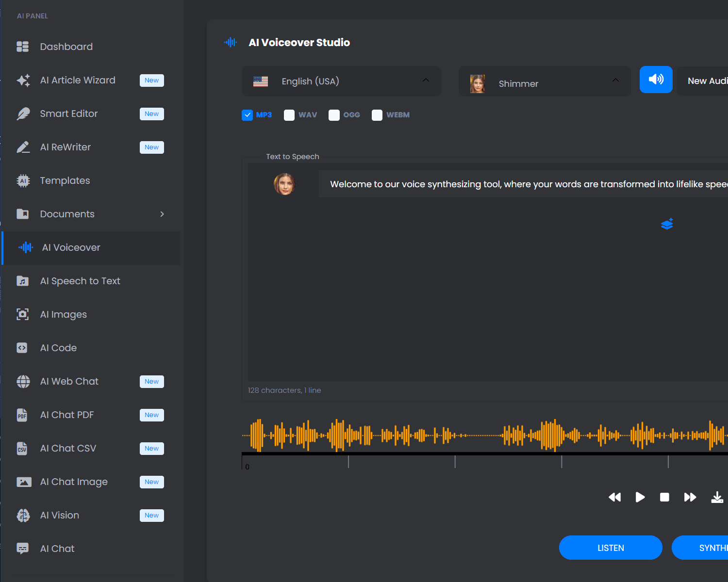This screenshot has width=728, height=582.
Task: Click the blue add-layer stack icon
Action: click(x=667, y=224)
